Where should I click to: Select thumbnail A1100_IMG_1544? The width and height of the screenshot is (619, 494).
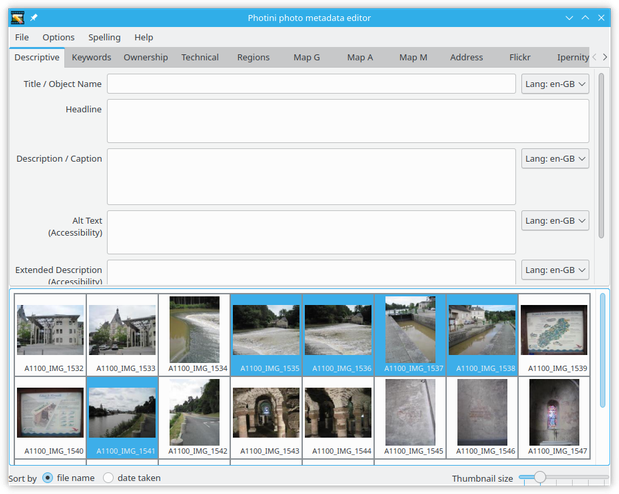[338, 418]
